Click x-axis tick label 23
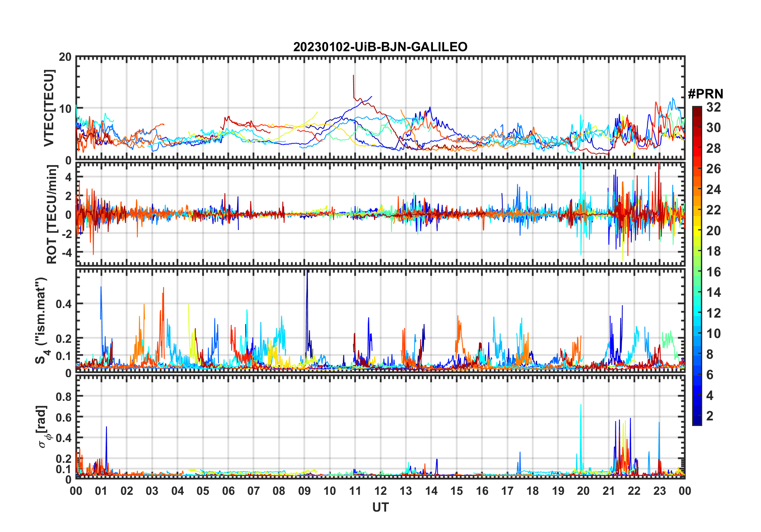761x532 pixels. [x=659, y=491]
